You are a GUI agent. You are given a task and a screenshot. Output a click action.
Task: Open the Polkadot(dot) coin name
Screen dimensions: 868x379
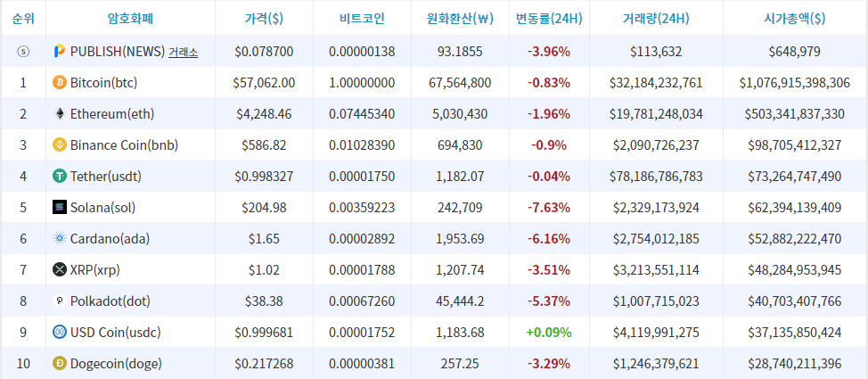click(111, 301)
